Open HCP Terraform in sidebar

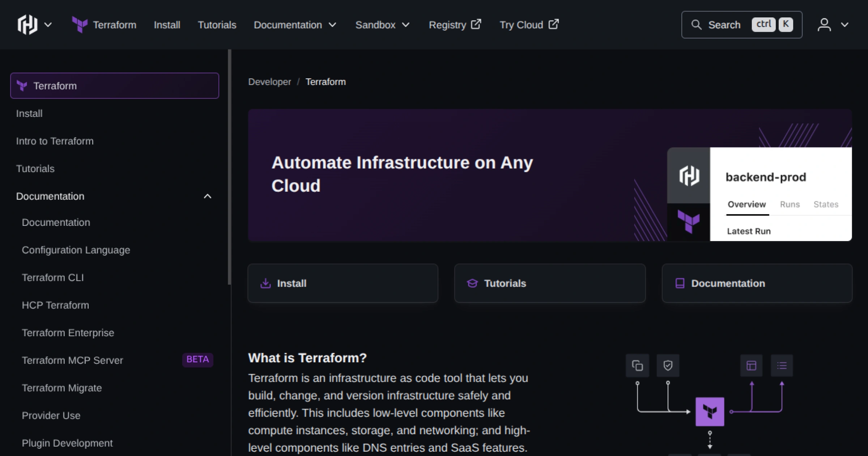click(x=55, y=305)
